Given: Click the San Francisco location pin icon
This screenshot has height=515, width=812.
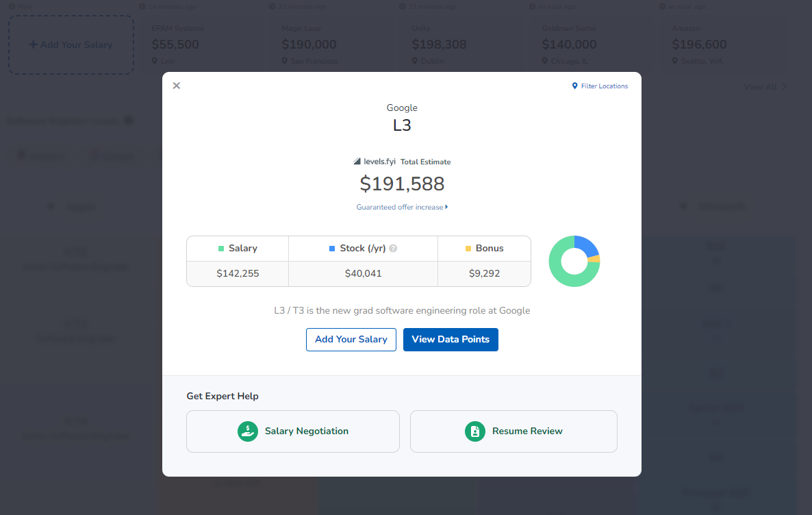Looking at the screenshot, I should (x=284, y=61).
